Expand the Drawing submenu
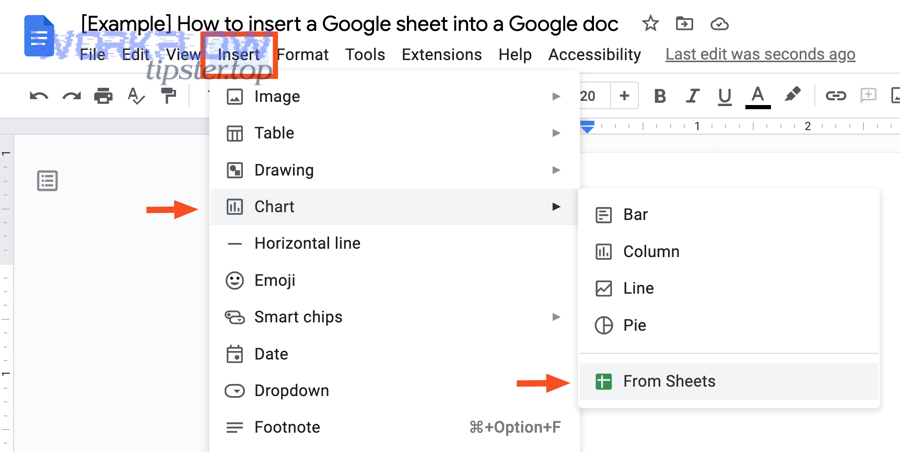Screen dimensions: 900x452 pyautogui.click(x=394, y=170)
